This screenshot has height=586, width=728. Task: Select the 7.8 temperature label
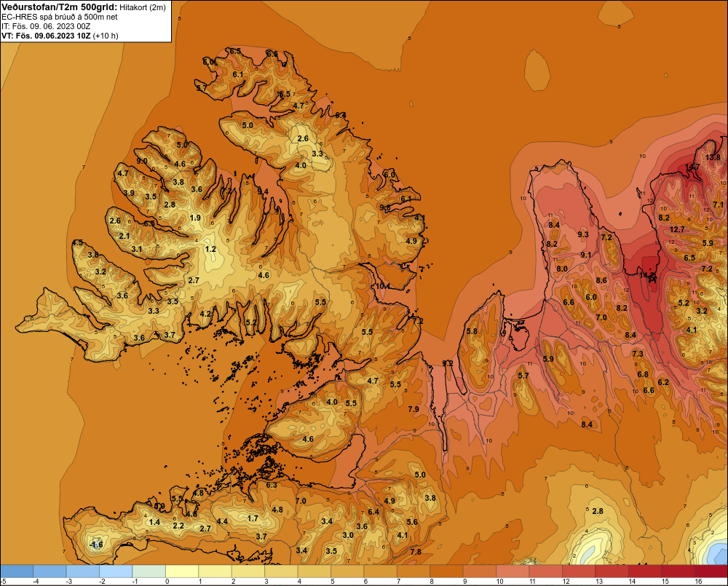pyautogui.click(x=416, y=552)
